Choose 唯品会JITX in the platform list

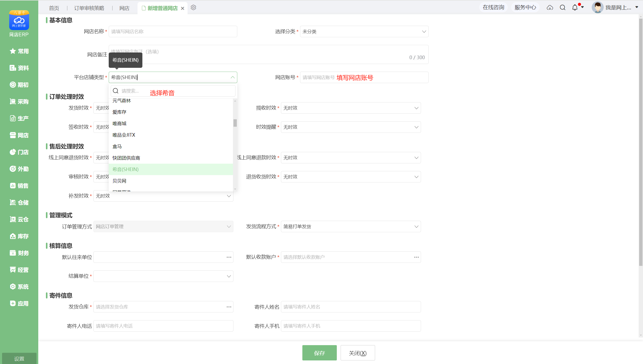[x=171, y=135]
